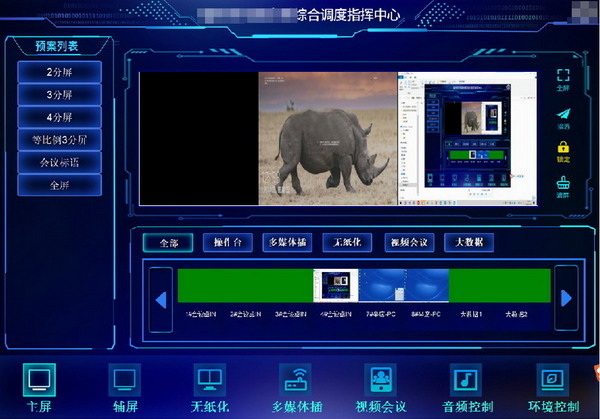Toggle the 锁定 padlock icon

(x=563, y=149)
